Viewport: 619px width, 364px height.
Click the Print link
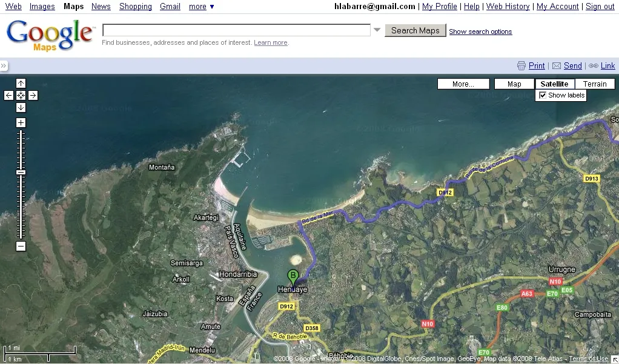click(537, 66)
